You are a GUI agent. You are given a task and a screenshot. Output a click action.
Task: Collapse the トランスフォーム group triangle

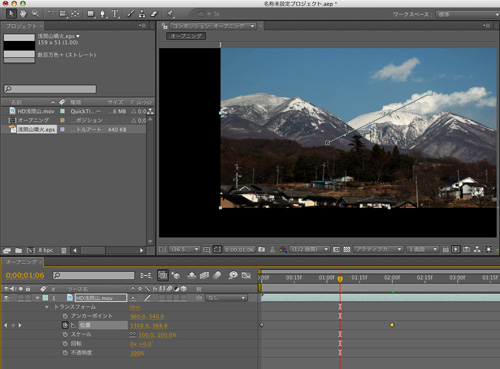[x=47, y=307]
